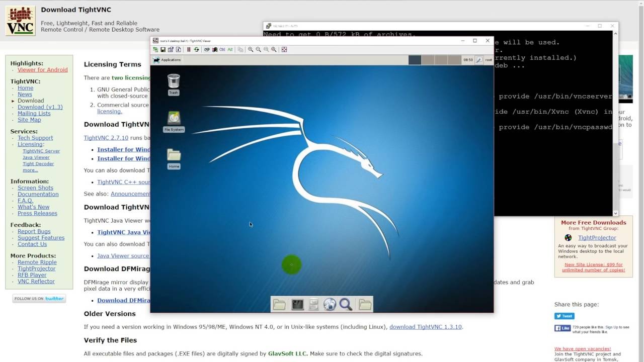Click the VNC logo on the TightVNC website
The height and width of the screenshot is (362, 644).
point(21,21)
